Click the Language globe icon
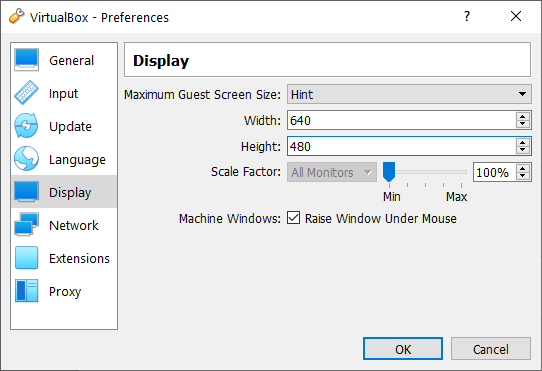The width and height of the screenshot is (542, 371). point(26,158)
